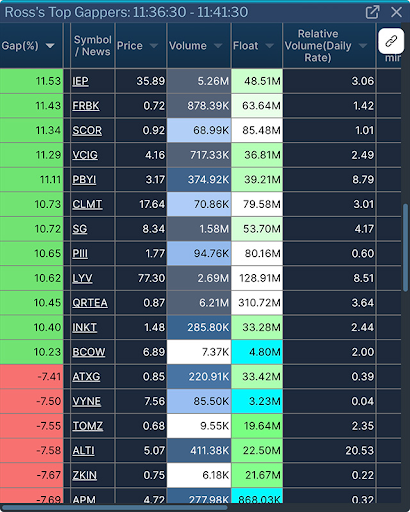Click the 4.80M float cell

click(x=257, y=352)
